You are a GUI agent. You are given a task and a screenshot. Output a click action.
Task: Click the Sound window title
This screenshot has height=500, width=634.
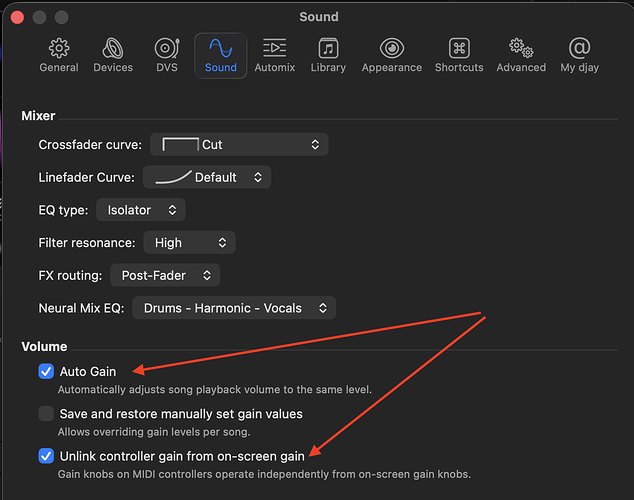click(x=319, y=17)
